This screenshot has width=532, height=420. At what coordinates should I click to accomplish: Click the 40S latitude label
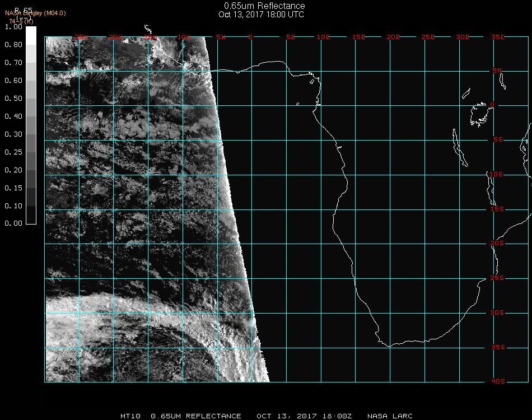[497, 381]
